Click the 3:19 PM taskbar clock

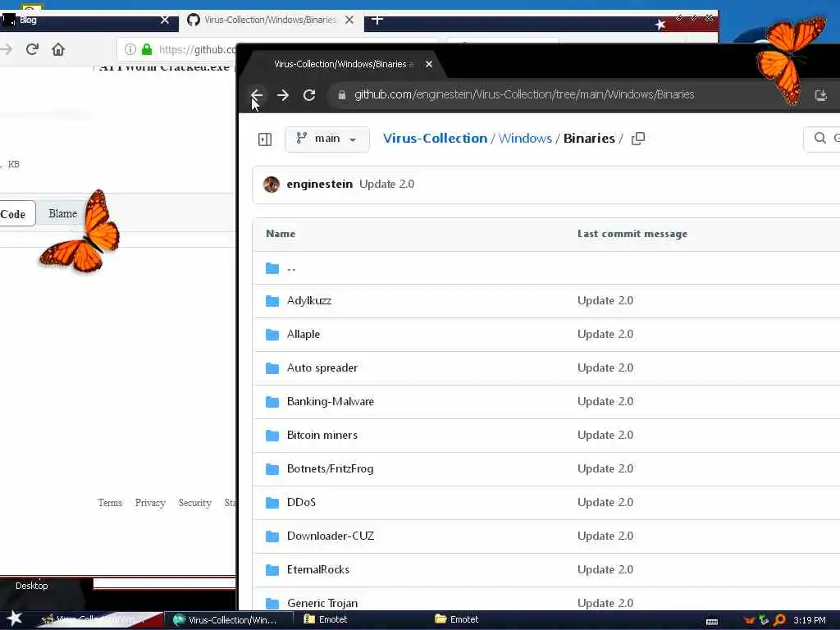[x=810, y=620]
